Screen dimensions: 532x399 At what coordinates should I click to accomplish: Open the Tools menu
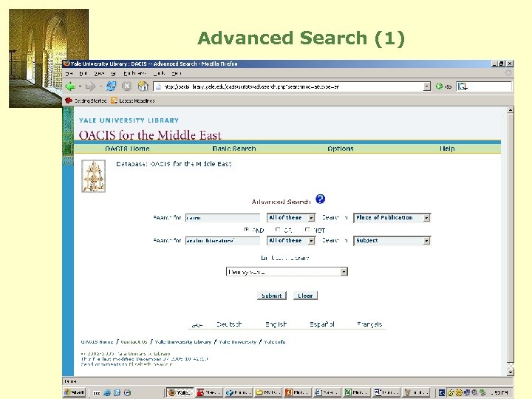point(159,73)
